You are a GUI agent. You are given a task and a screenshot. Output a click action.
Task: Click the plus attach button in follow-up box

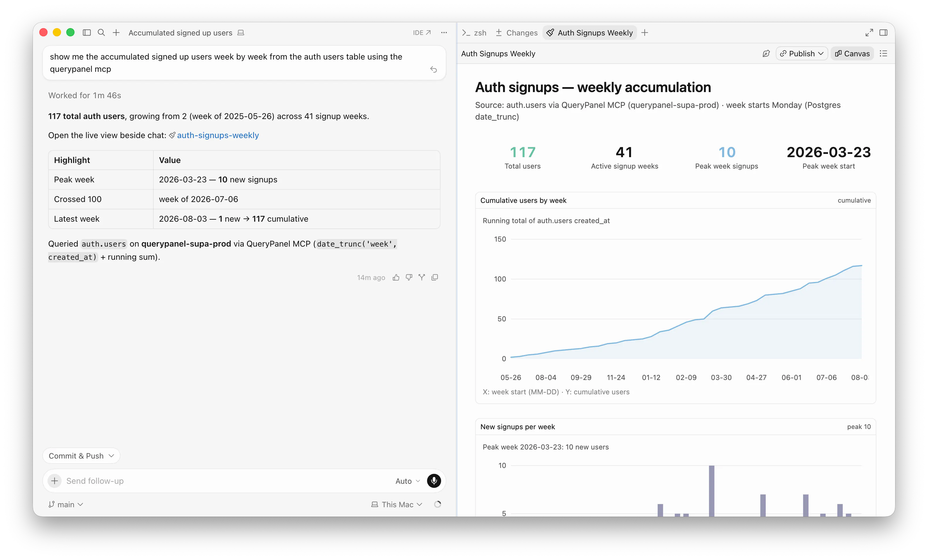pyautogui.click(x=55, y=481)
